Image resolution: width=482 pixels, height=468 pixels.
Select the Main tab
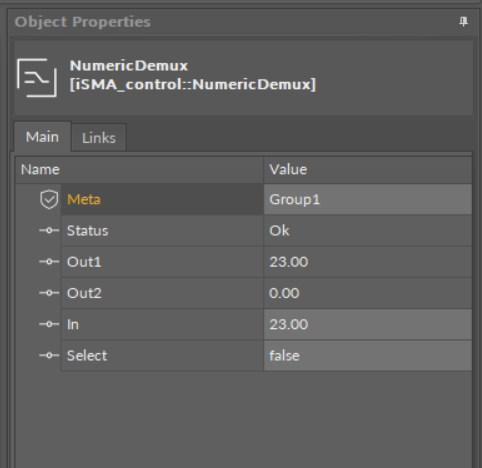(x=42, y=137)
